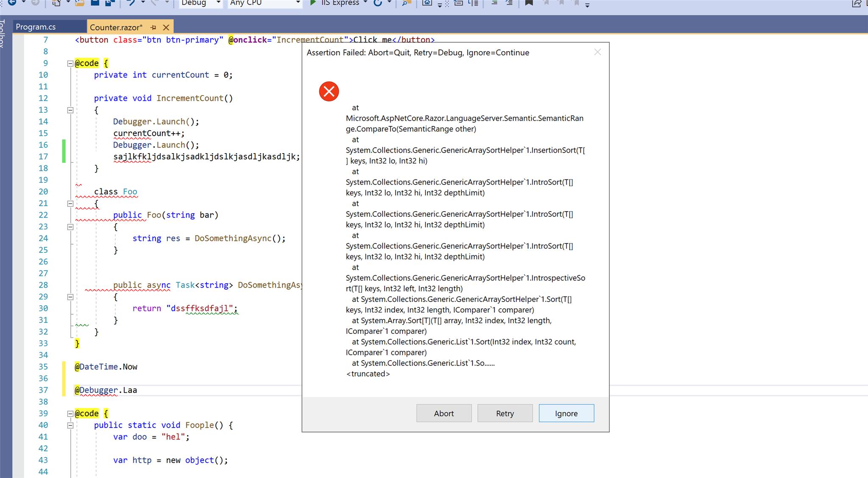Switch to the Program.cs tab
The width and height of the screenshot is (868, 478).
pos(36,26)
